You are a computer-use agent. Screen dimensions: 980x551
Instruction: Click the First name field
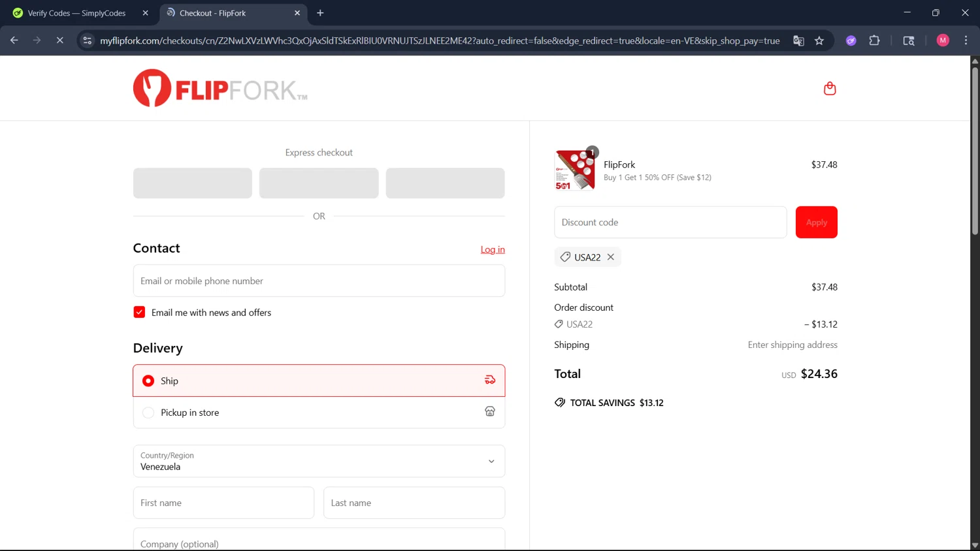tap(223, 503)
